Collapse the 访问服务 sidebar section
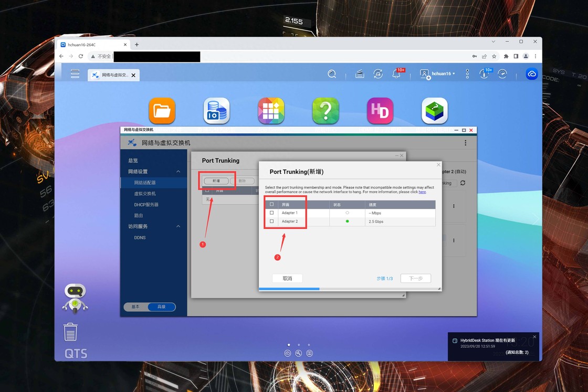 [178, 227]
